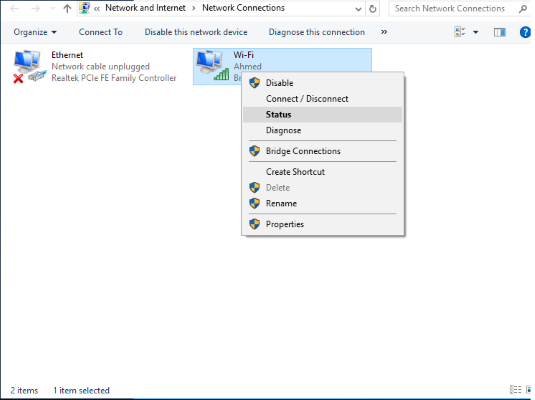Expand hidden breadcrumb path chevrons
The image size is (535, 400).
(97, 9)
